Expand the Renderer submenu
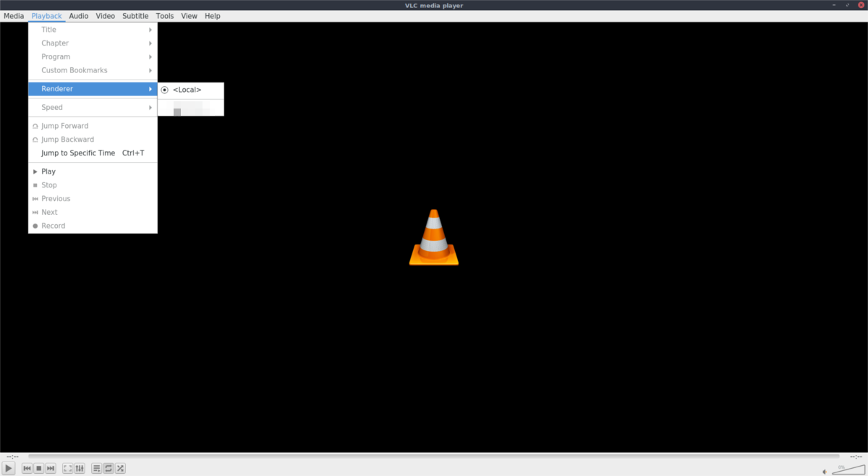Screen dimensions: 868x476 click(93, 89)
